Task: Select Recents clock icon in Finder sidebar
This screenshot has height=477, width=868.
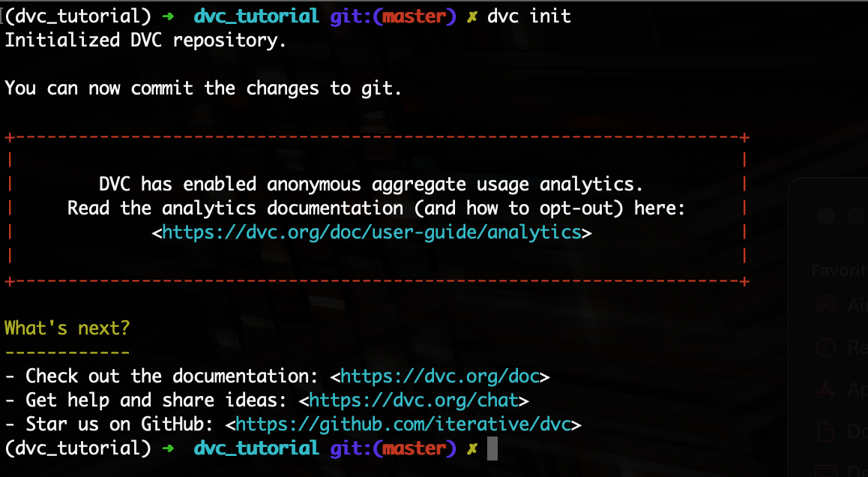Action: pyautogui.click(x=825, y=346)
